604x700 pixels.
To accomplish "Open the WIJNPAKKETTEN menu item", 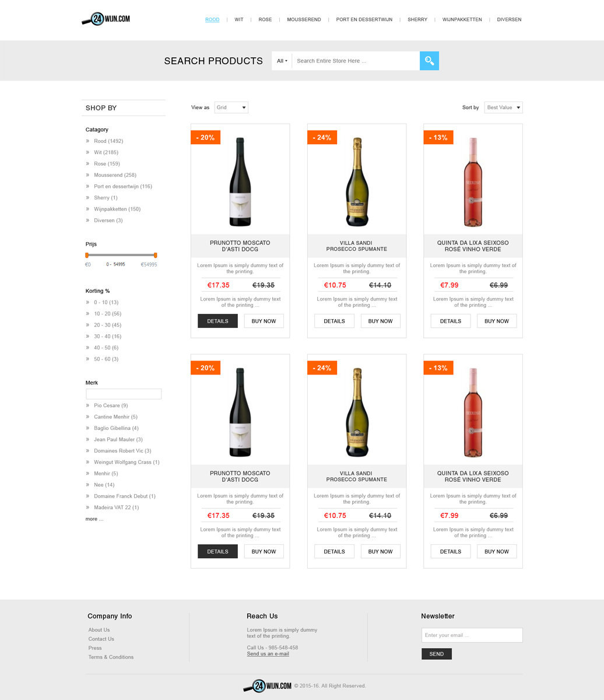I will click(x=462, y=20).
